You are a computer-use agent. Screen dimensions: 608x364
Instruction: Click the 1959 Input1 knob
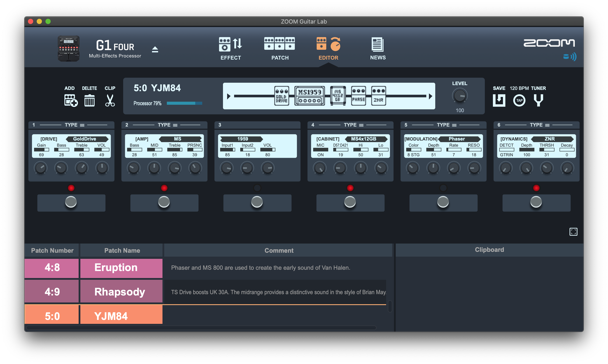227,168
